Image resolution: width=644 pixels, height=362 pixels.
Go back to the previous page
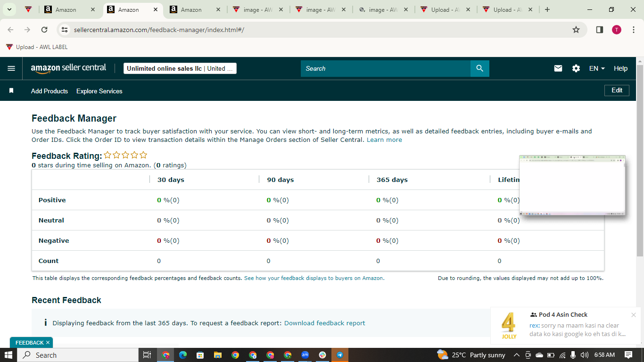(x=10, y=30)
